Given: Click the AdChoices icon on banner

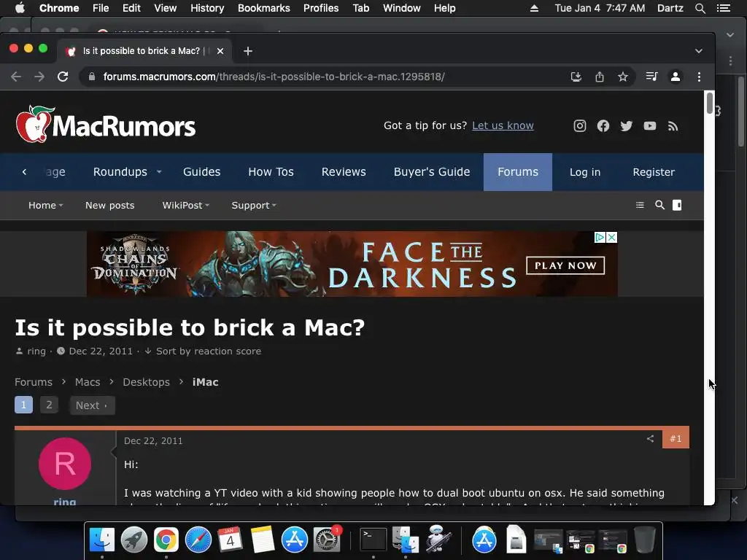Looking at the screenshot, I should tap(600, 237).
